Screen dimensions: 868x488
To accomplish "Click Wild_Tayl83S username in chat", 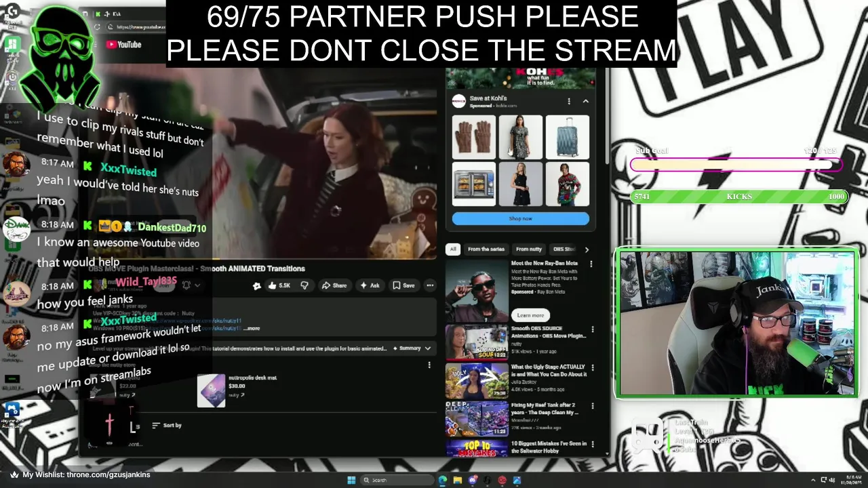I will [x=146, y=281].
